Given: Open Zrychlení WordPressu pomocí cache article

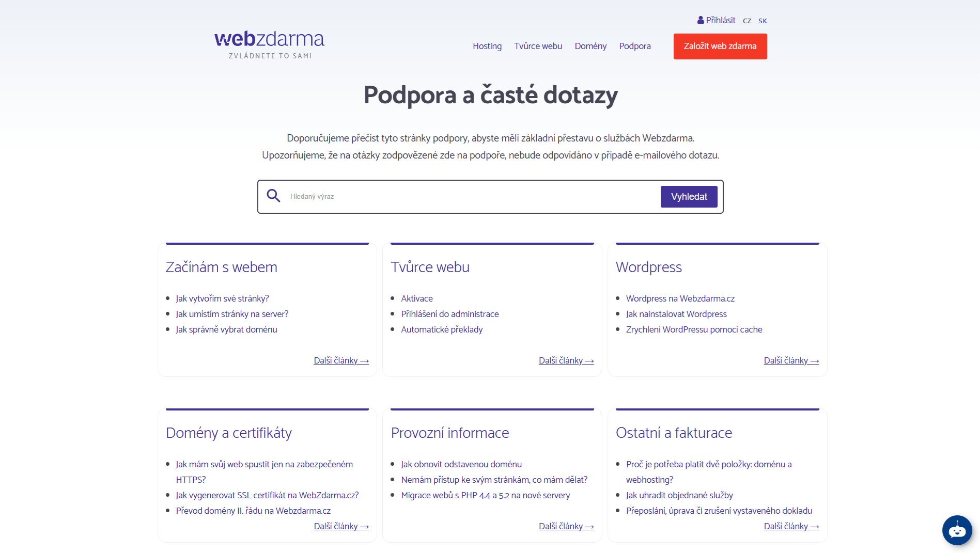Looking at the screenshot, I should (x=694, y=329).
